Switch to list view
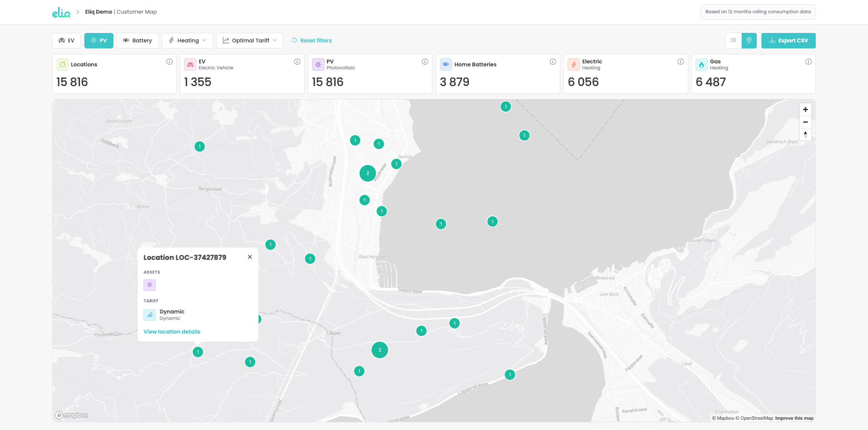Screen dimensions: 868x430 point(733,41)
